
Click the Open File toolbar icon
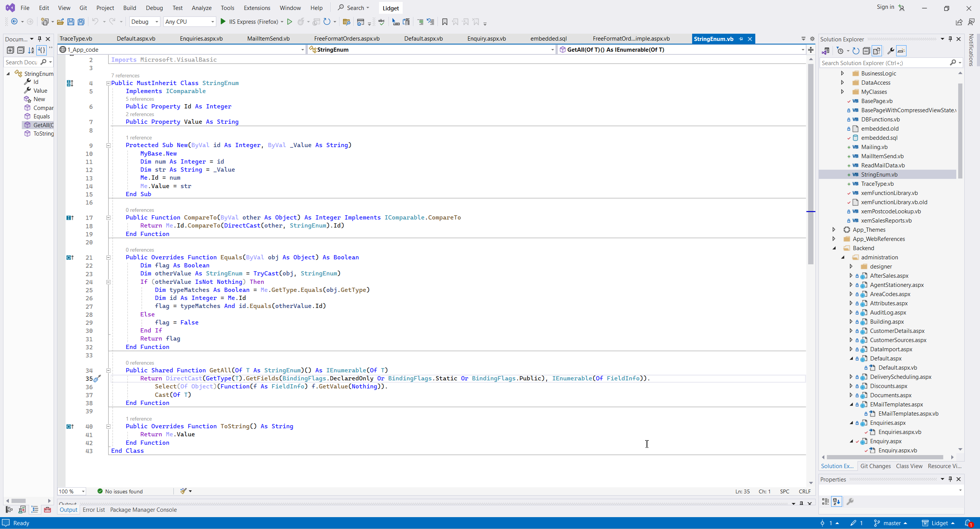[60, 22]
